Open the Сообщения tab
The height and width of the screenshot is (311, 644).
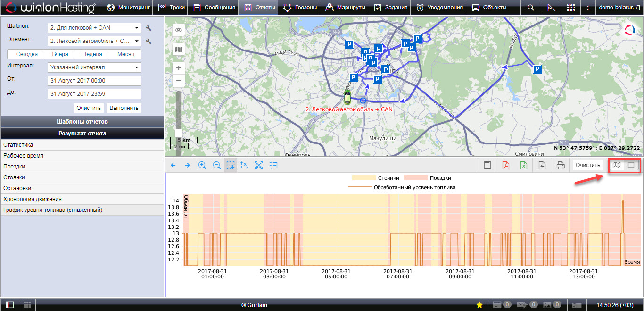214,8
